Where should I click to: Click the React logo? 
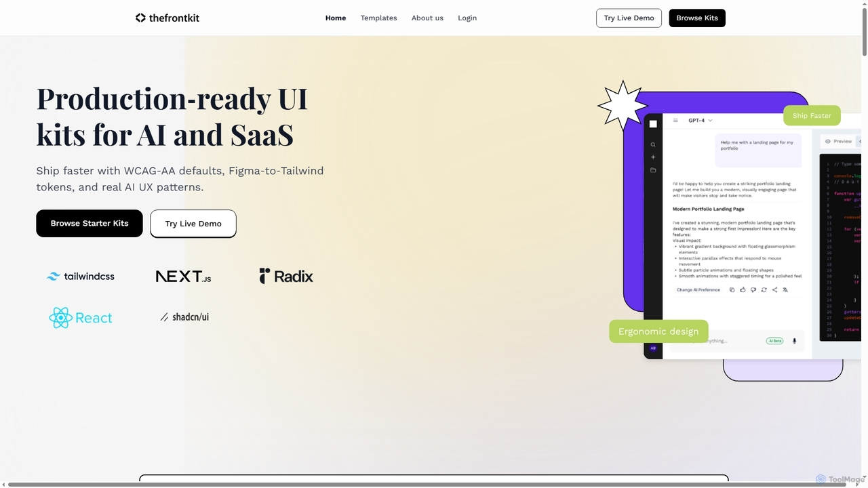click(80, 317)
